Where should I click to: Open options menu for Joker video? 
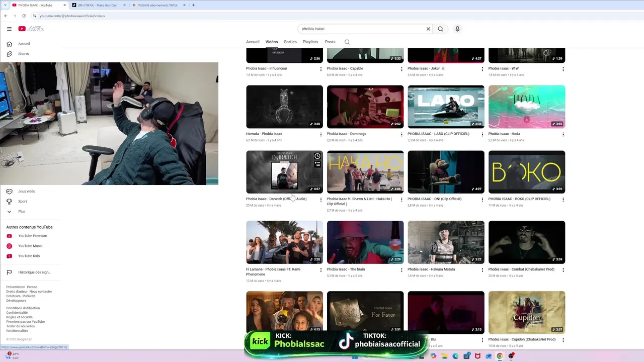pyautogui.click(x=482, y=69)
